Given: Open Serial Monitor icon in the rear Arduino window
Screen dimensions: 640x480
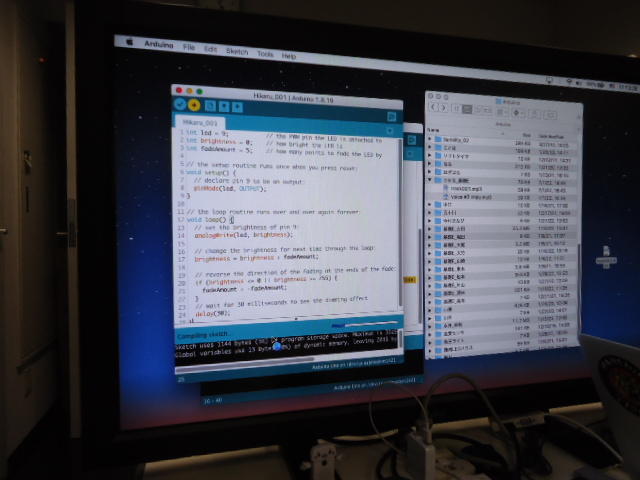Looking at the screenshot, I should pyautogui.click(x=411, y=140).
